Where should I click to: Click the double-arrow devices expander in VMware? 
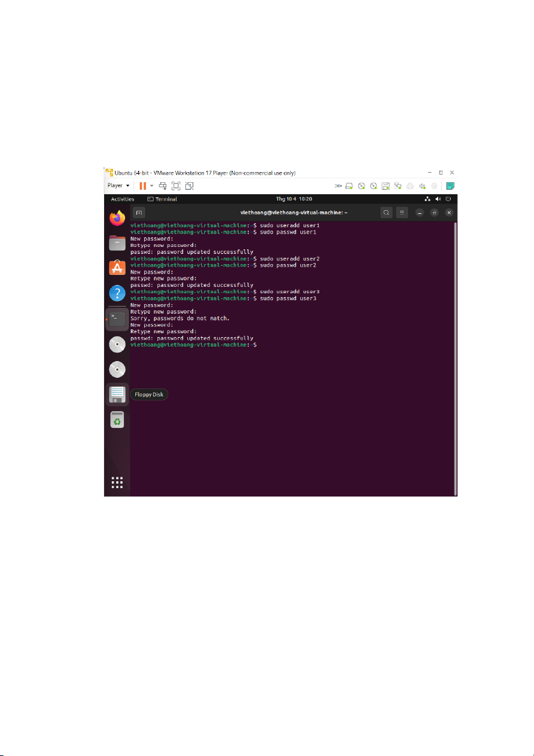click(338, 185)
